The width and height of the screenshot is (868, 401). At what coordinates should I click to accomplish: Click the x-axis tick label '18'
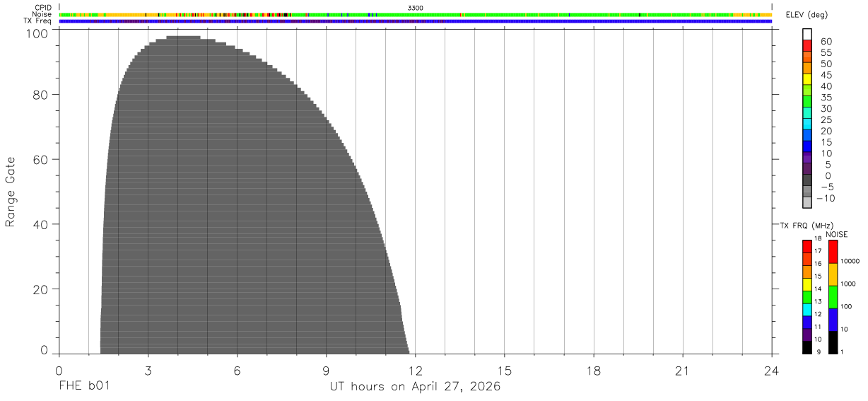593,371
